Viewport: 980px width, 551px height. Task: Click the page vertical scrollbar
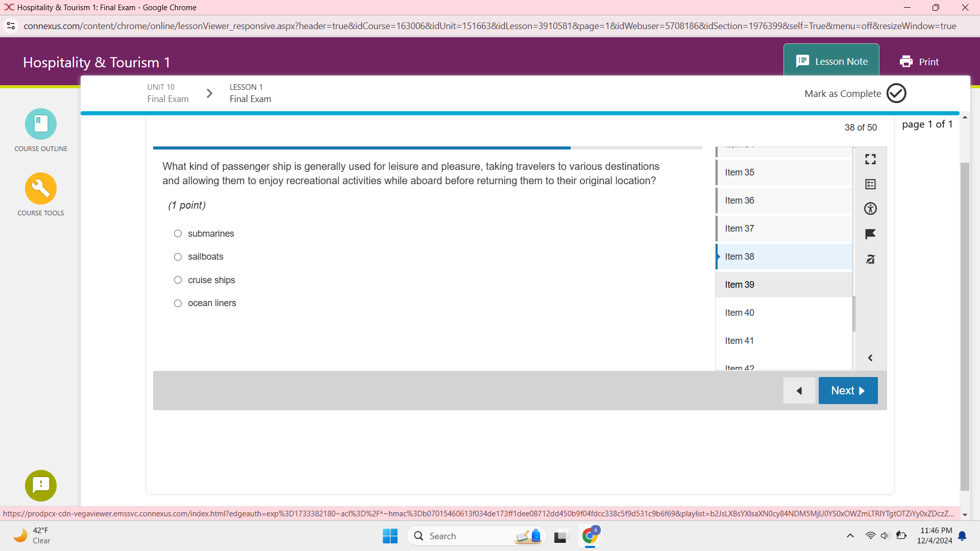click(x=965, y=327)
